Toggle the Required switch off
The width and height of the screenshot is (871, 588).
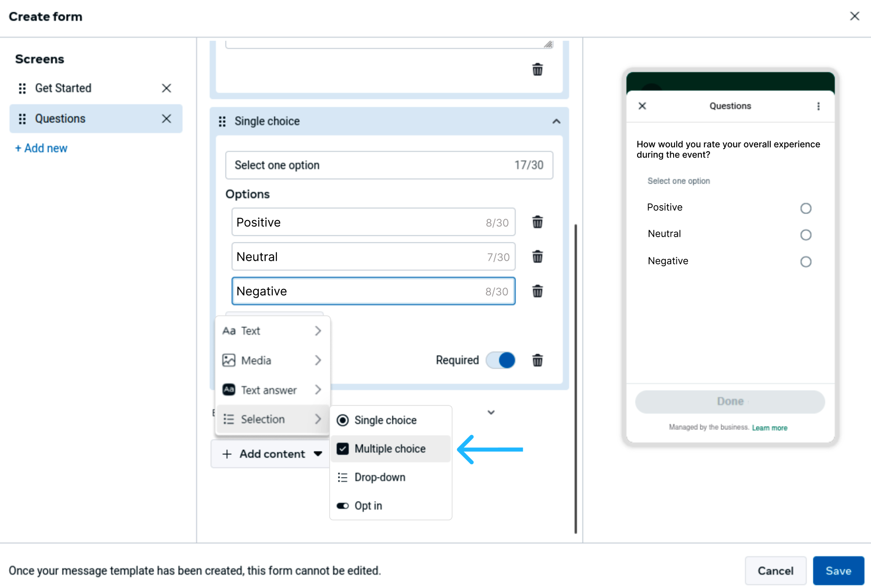(501, 360)
